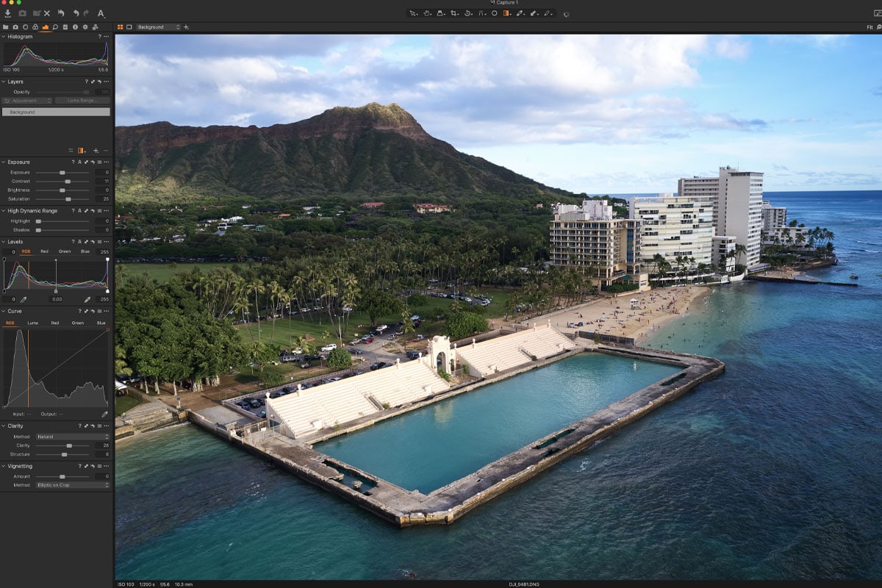Click the Levels shadow eyedropper picker
The height and width of the screenshot is (588, 882).
tap(23, 299)
